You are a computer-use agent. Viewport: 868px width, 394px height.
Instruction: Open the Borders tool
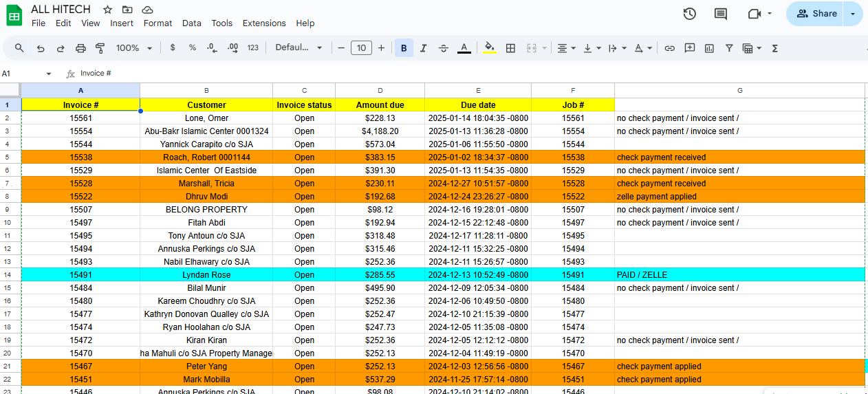click(x=510, y=48)
